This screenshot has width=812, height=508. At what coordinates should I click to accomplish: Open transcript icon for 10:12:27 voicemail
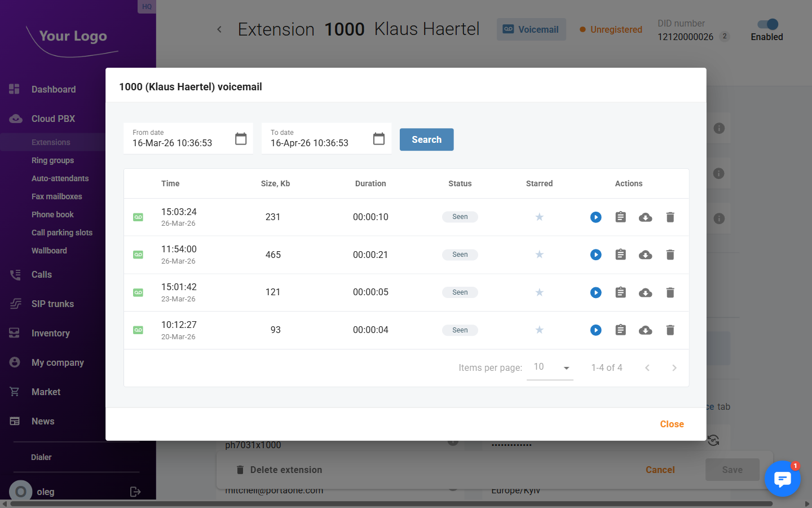[x=620, y=330]
